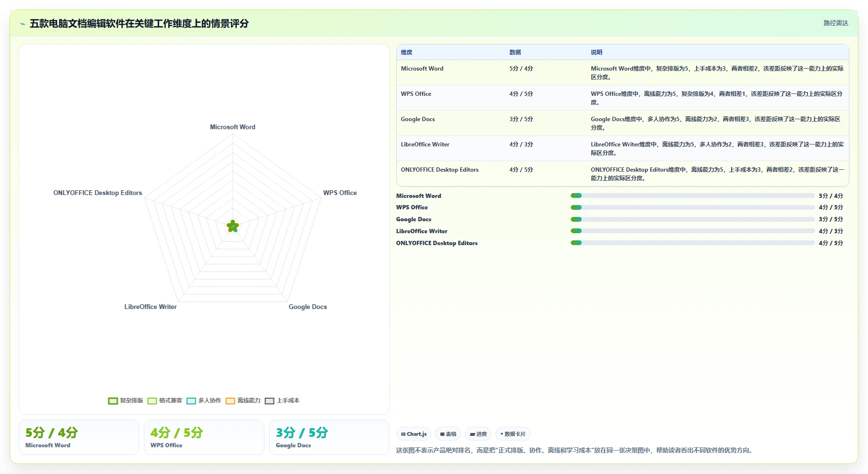Click Google Docs progress bar
The image size is (868, 474).
(693, 219)
